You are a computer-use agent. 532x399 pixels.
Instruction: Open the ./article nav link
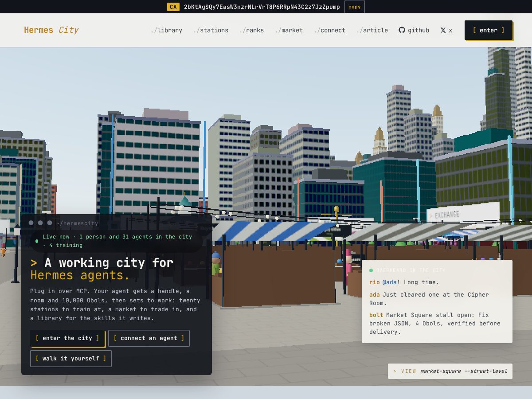click(x=372, y=30)
